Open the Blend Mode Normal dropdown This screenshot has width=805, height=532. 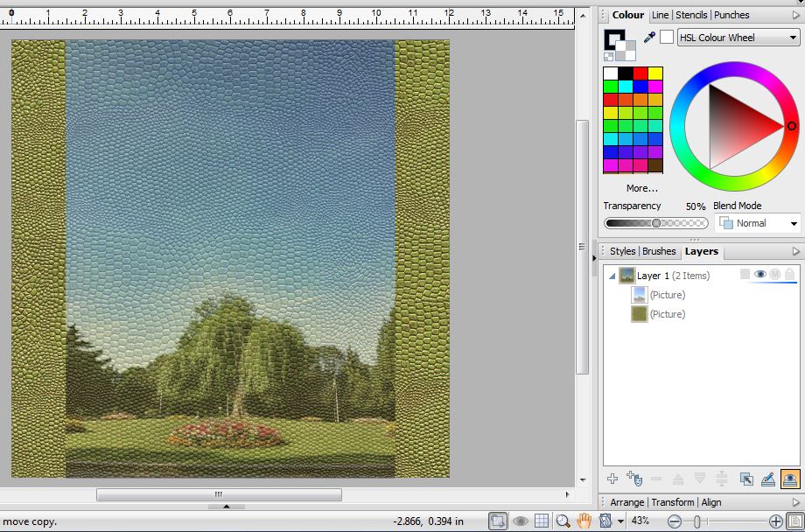coord(758,223)
